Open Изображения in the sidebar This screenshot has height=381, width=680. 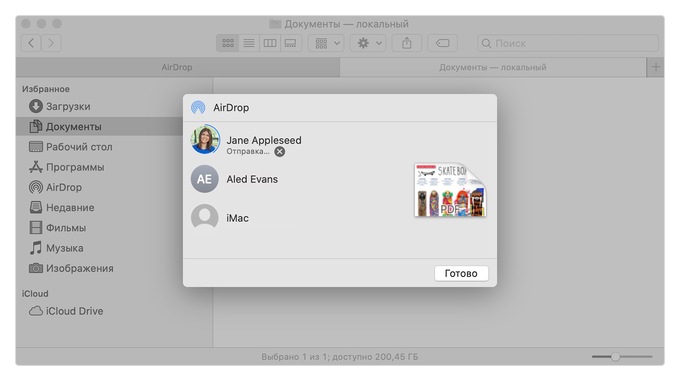(x=72, y=268)
